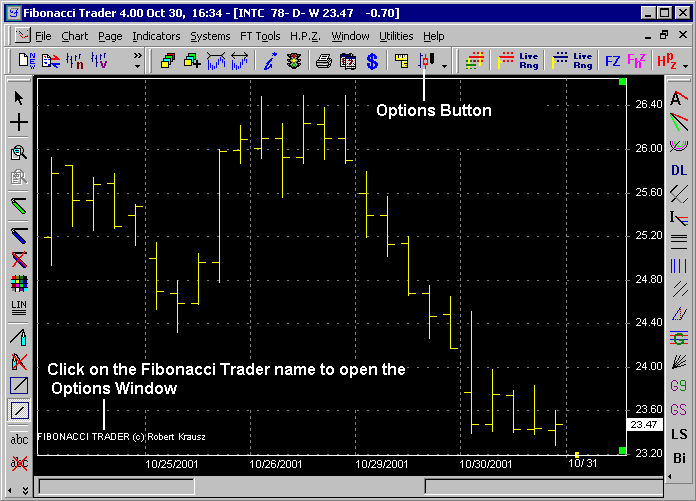The height and width of the screenshot is (501, 696).
Task: Click the blue vertical lines tool
Action: coord(679,266)
